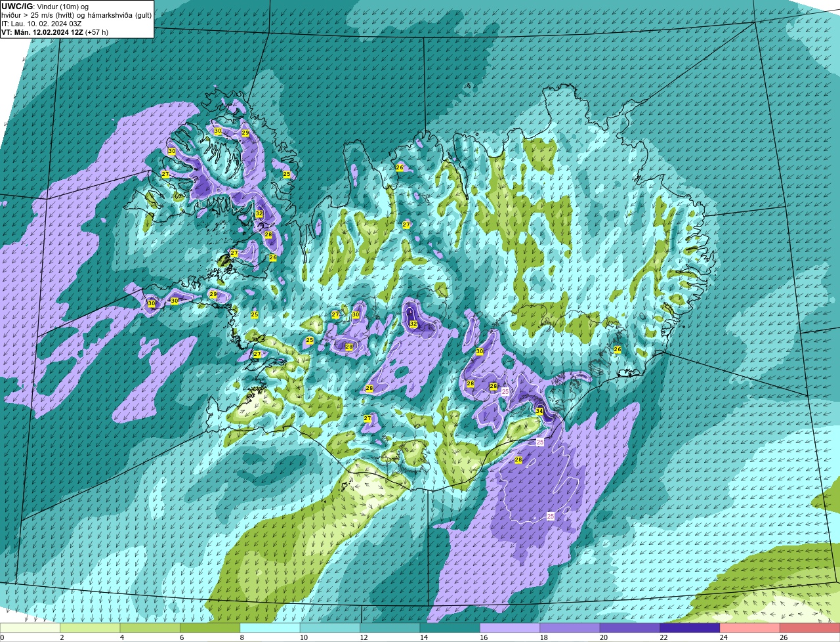This screenshot has width=840, height=642.
Task: Click the 20–22 m/s legend color swatch
Action: (x=630, y=628)
